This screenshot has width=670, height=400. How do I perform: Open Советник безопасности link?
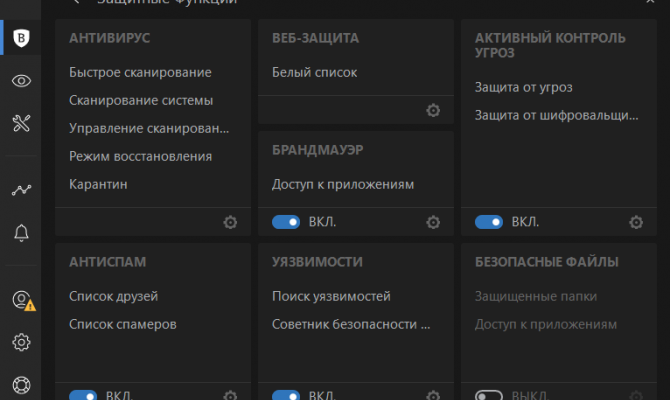tap(351, 324)
